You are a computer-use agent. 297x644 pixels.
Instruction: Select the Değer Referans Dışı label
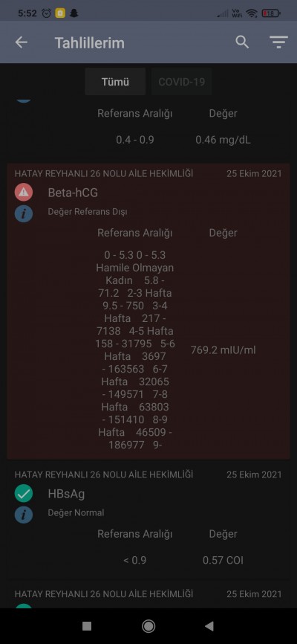pyautogui.click(x=88, y=212)
